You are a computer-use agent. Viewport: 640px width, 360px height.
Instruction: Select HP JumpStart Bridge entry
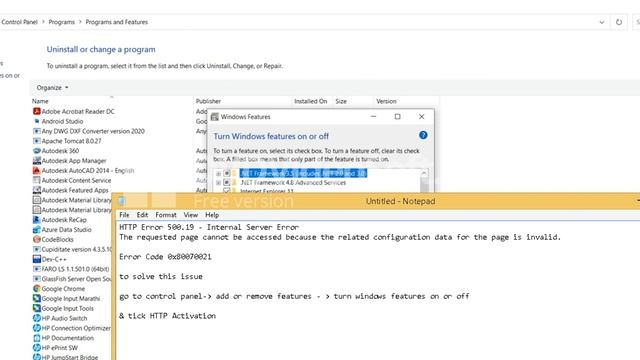[x=70, y=357]
